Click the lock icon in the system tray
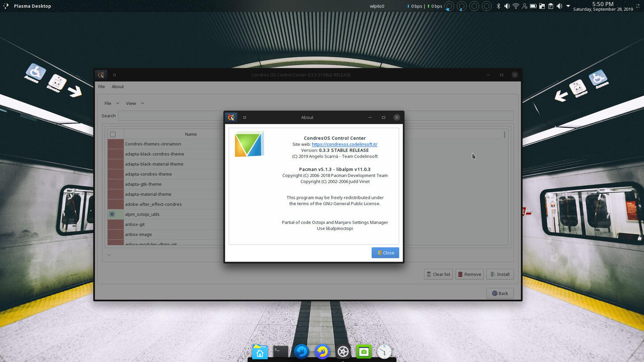The width and height of the screenshot is (644, 362). click(542, 6)
